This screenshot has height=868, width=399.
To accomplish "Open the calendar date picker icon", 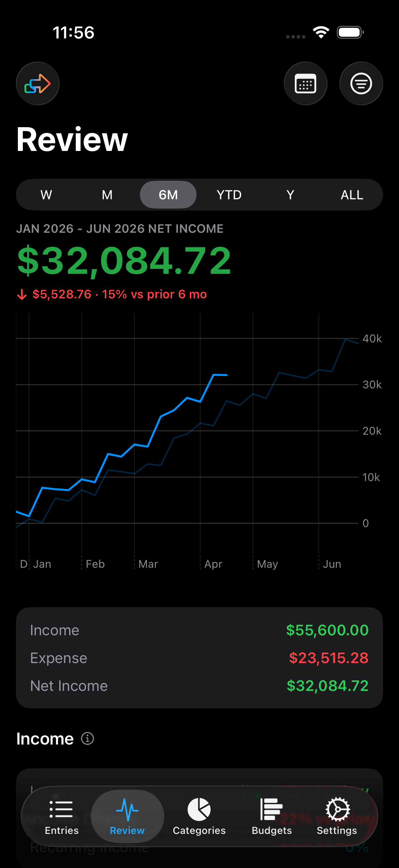I will tap(305, 83).
